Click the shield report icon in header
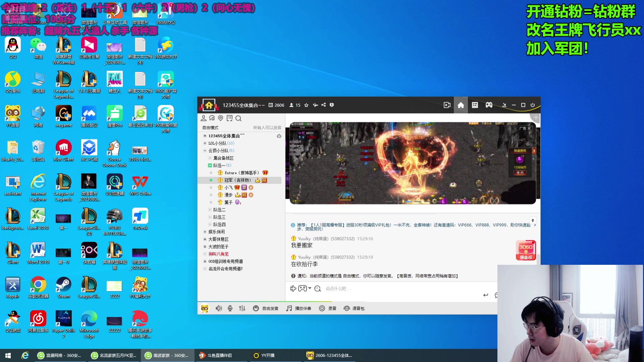Viewport: 644px width, 362px height. (332, 105)
